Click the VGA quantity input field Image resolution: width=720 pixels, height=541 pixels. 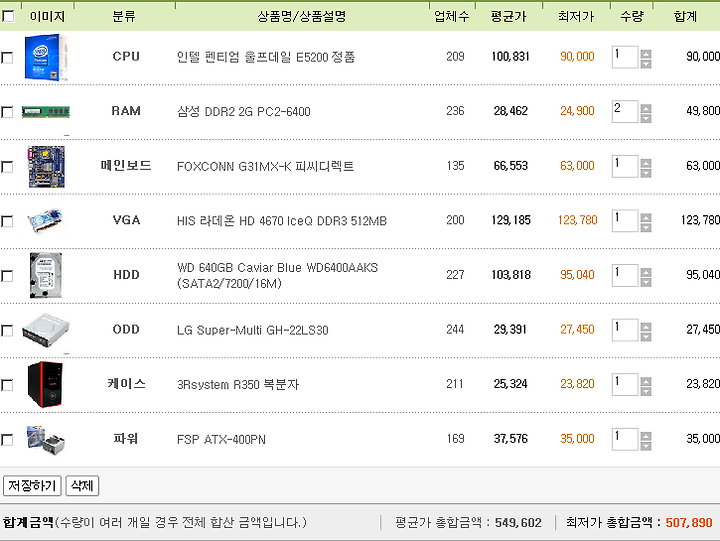(x=625, y=221)
